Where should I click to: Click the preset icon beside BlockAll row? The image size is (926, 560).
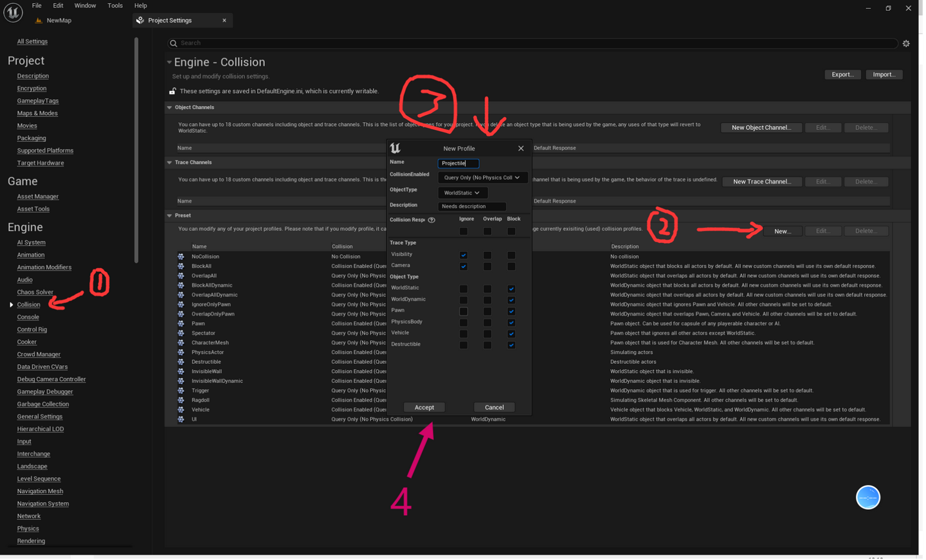coord(181,266)
